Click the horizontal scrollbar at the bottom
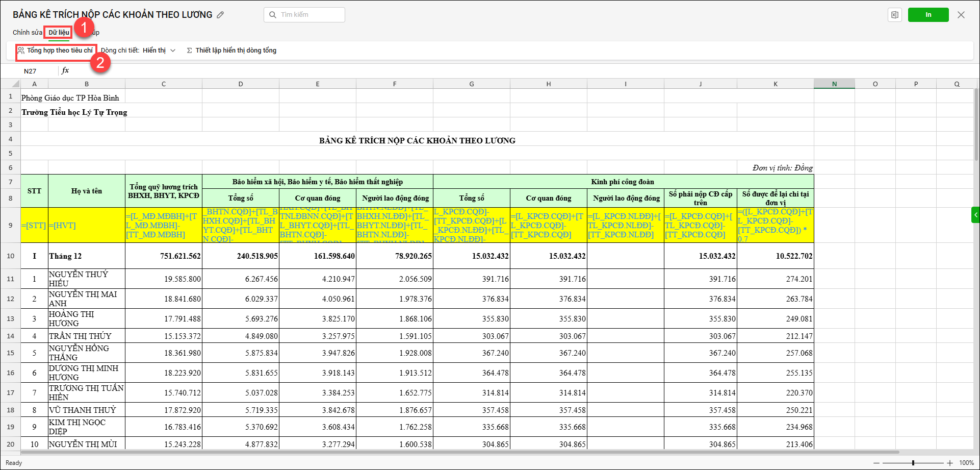Image resolution: width=980 pixels, height=470 pixels. pos(459,452)
